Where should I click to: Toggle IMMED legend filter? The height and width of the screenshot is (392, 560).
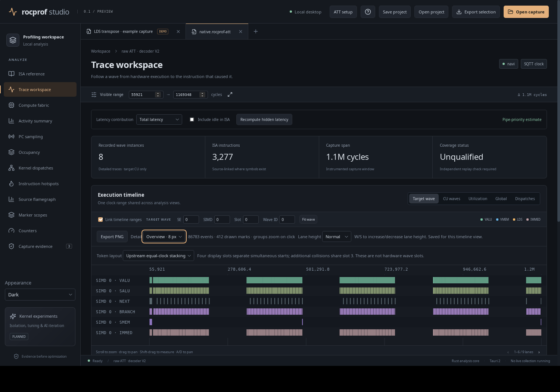(533, 220)
